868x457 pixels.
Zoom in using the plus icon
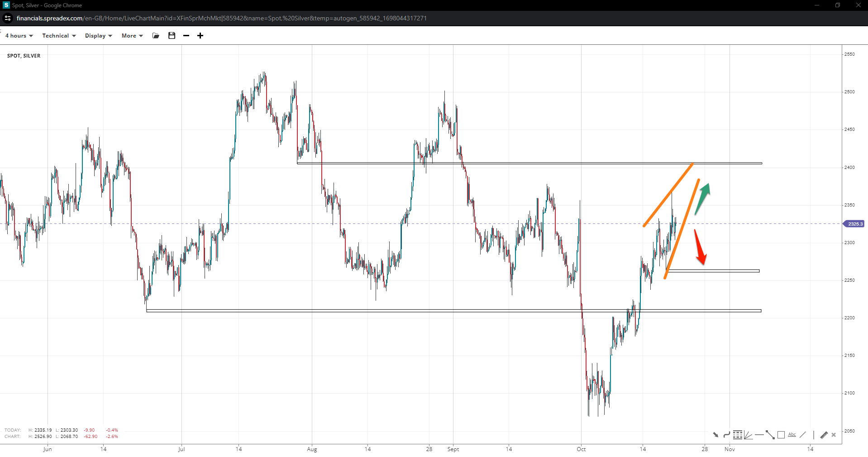(200, 36)
